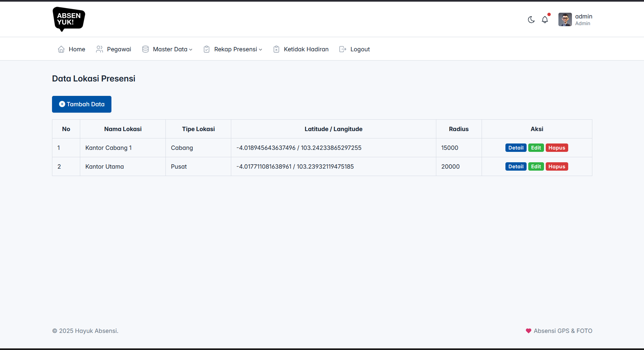The width and height of the screenshot is (644, 350).
Task: Click the Absen Yuk logo
Action: coord(69,19)
